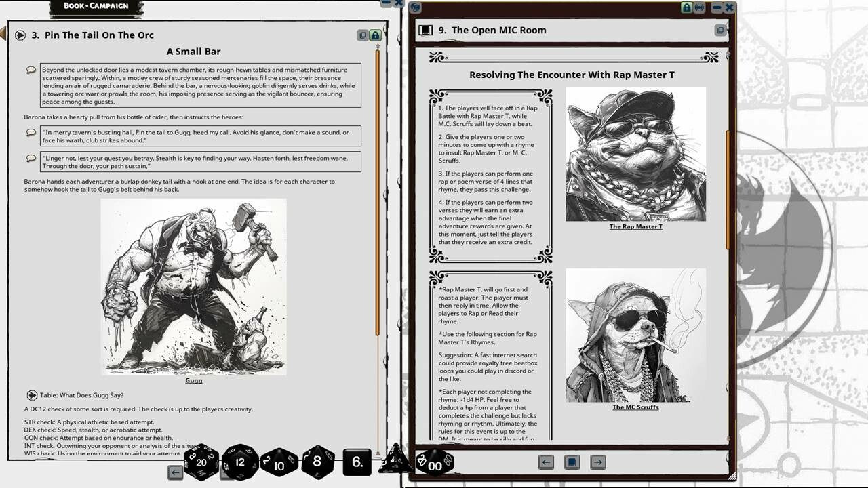Click The Rap Master T caption link
The image size is (868, 488).
point(635,227)
